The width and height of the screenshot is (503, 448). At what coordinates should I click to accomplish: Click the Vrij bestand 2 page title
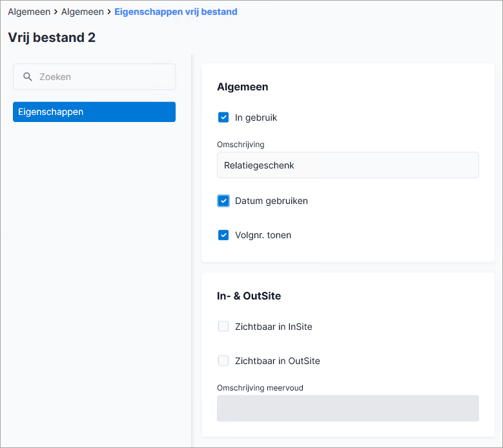coord(52,37)
